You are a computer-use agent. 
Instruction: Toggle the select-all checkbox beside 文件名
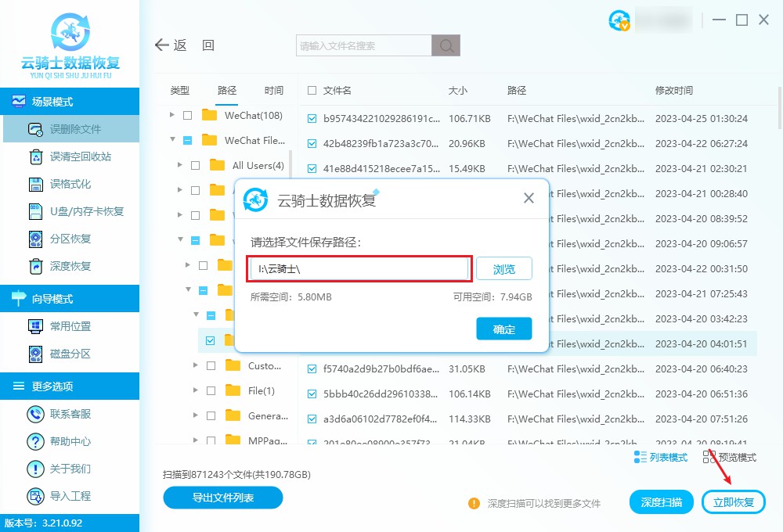311,90
